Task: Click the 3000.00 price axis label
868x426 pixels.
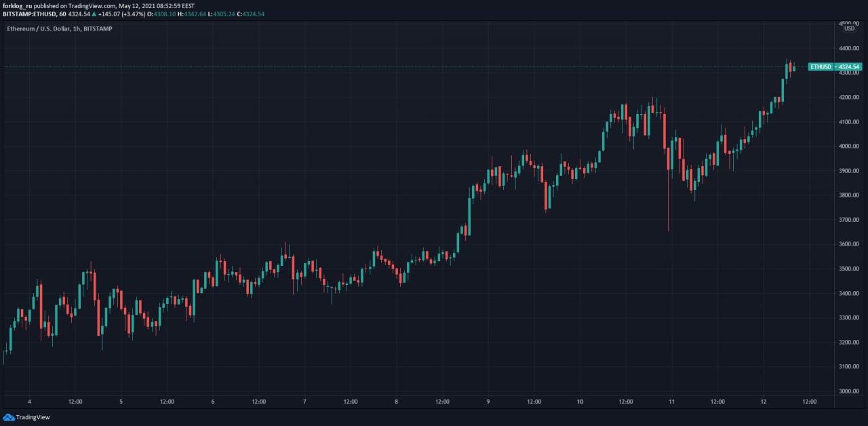Action: (849, 391)
